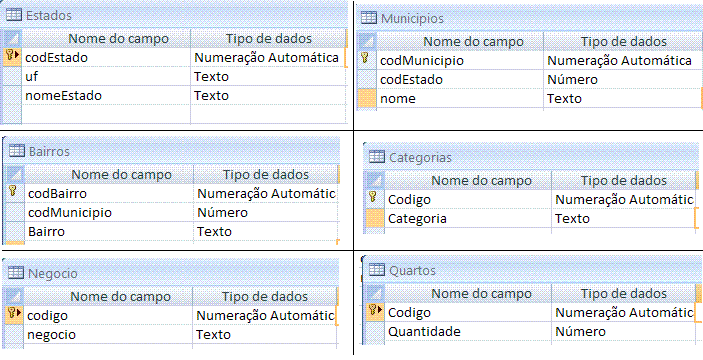
Task: Click the Negocio table icon
Action: [x=16, y=273]
